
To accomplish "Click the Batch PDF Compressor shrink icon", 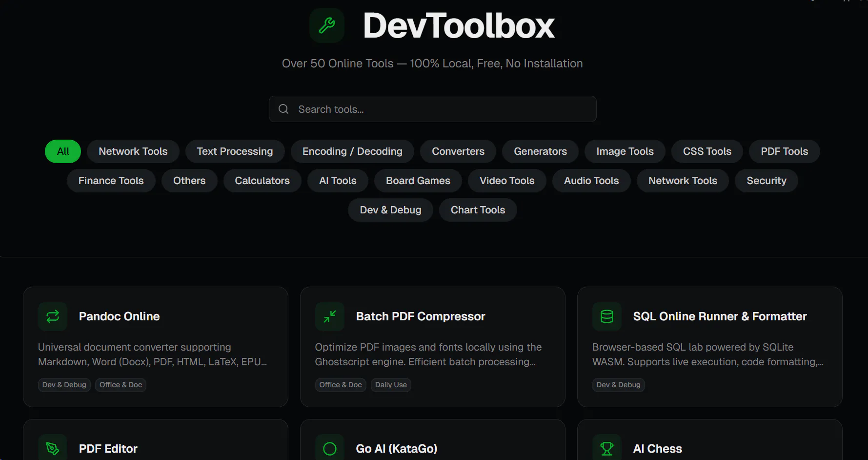I will click(330, 316).
